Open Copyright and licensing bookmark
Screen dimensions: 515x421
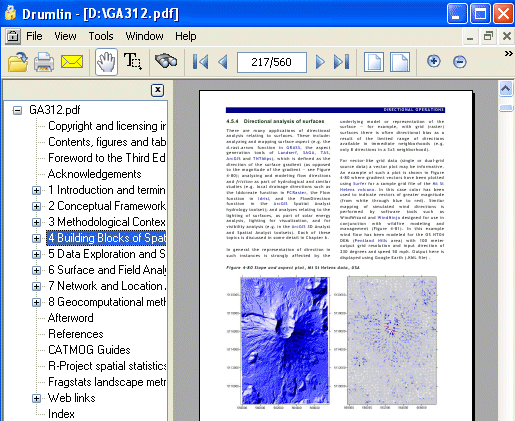point(107,126)
